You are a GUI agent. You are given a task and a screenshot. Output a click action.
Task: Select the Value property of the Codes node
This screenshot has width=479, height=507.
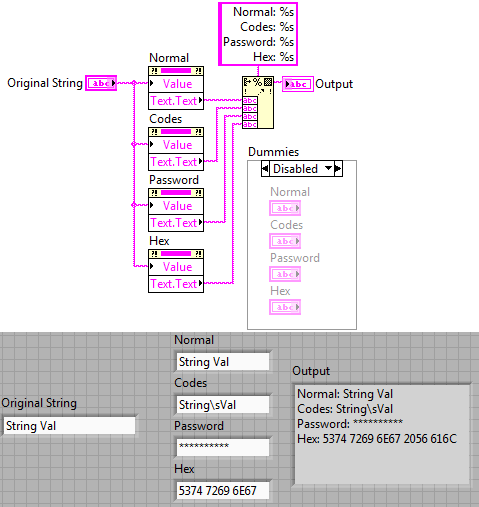click(176, 145)
